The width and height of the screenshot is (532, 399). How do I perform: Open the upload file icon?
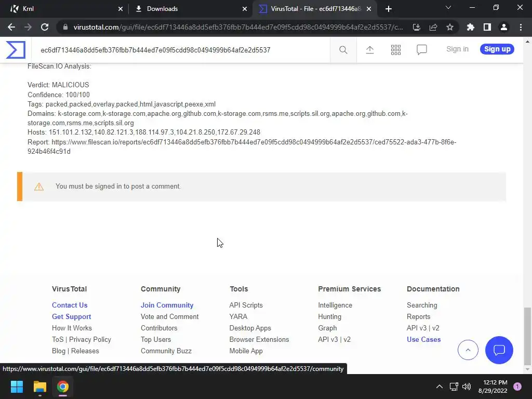(x=370, y=50)
